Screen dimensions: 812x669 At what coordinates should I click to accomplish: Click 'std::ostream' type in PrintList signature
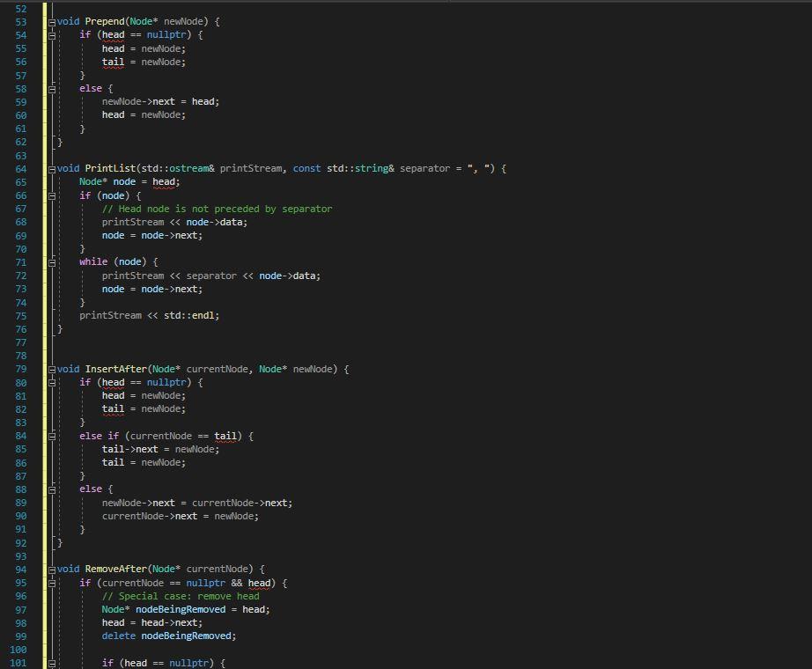[175, 168]
